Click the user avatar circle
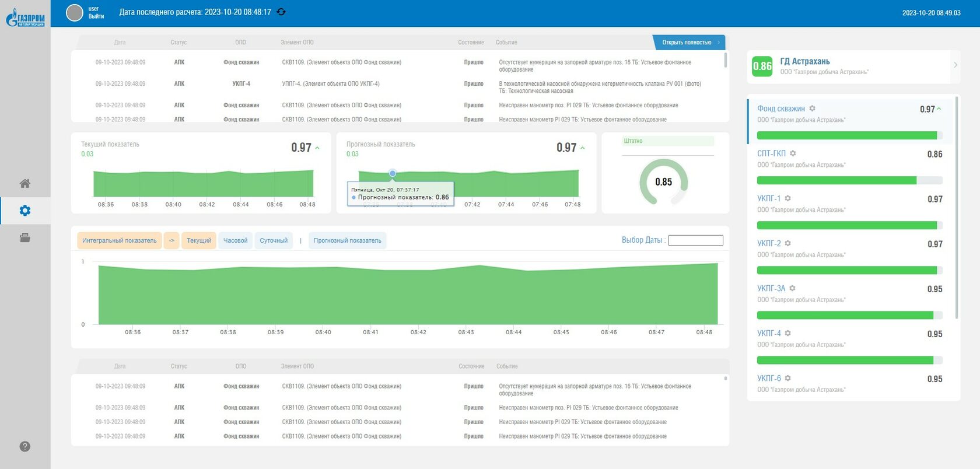 tap(75, 13)
